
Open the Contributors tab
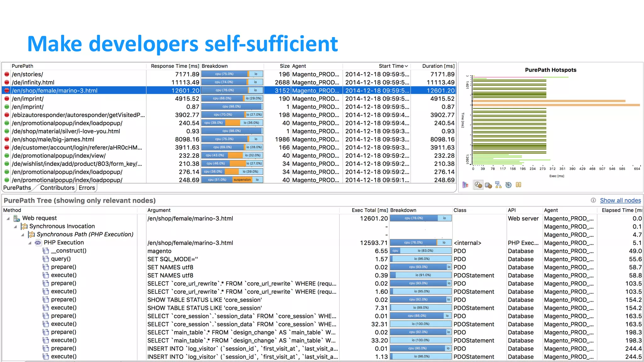[x=57, y=188]
